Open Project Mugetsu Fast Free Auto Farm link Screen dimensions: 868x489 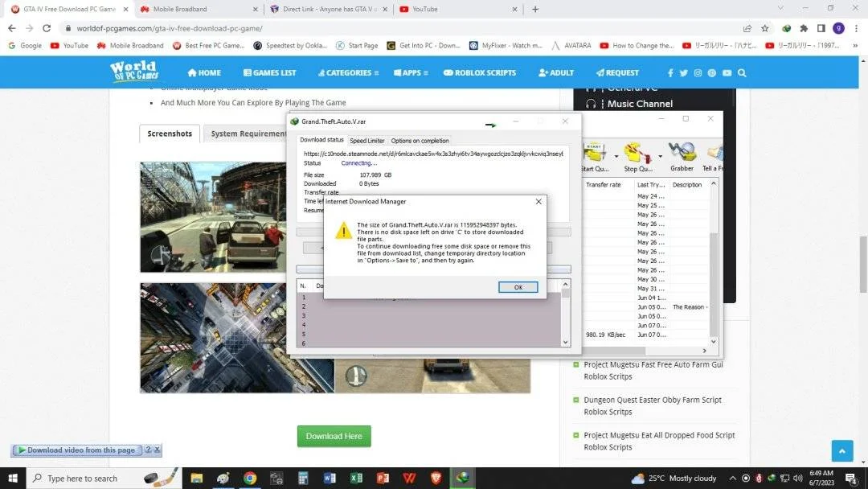tap(653, 371)
